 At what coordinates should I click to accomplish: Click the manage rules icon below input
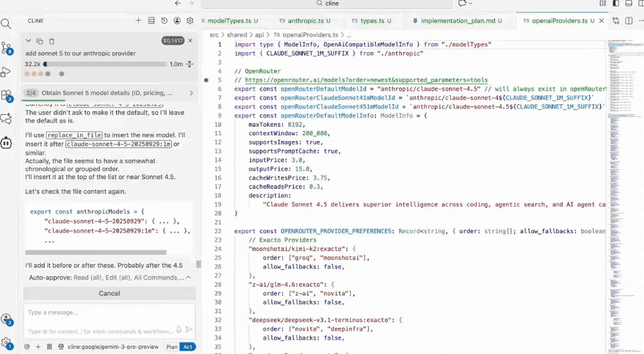[x=49, y=347]
